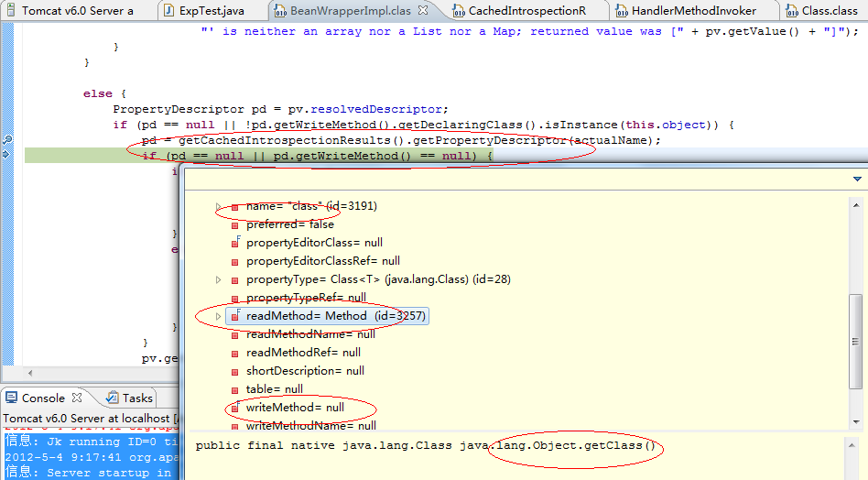The image size is (868, 480).
Task: Click the Console view monitor icon
Action: point(11,398)
